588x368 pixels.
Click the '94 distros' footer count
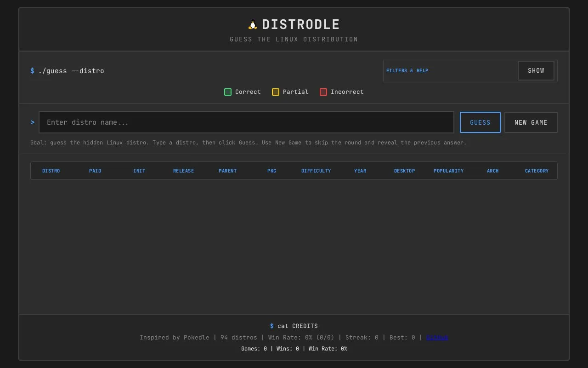tap(239, 338)
